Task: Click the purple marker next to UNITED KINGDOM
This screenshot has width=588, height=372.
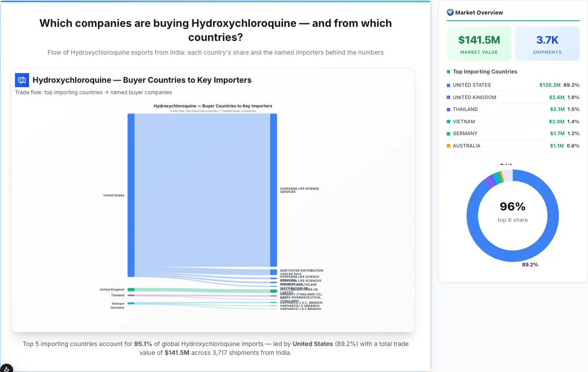Action: [448, 97]
